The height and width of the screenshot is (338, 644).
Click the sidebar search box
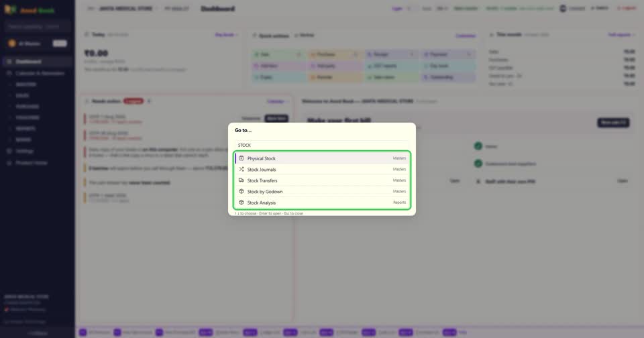[38, 27]
